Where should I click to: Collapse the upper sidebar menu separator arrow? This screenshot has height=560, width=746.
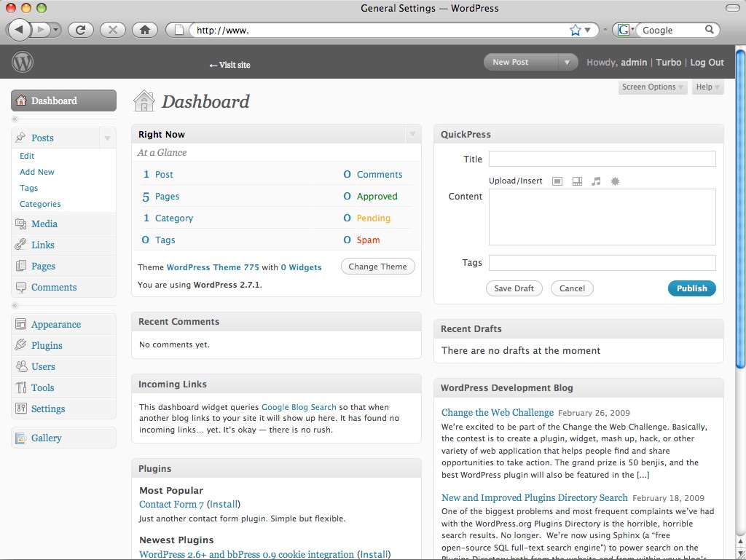tap(15, 119)
